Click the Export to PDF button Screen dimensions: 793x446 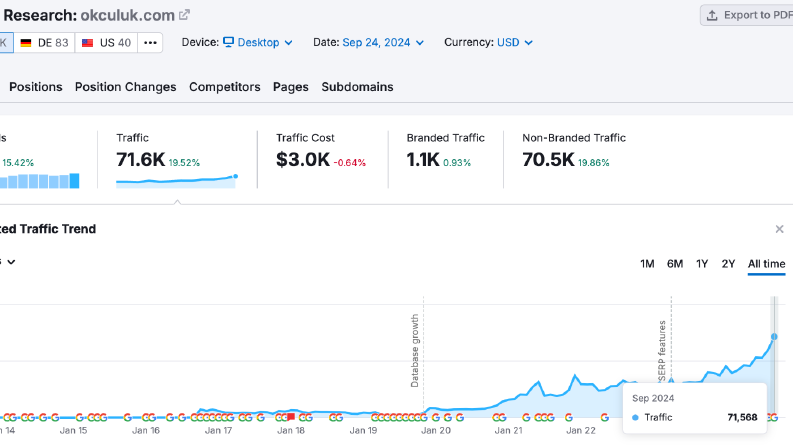pos(747,15)
